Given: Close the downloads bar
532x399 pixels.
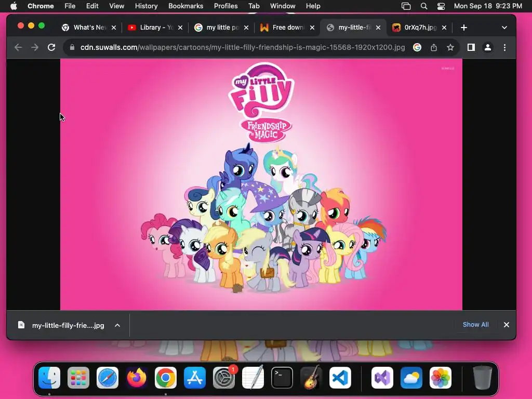Looking at the screenshot, I should pos(506,325).
